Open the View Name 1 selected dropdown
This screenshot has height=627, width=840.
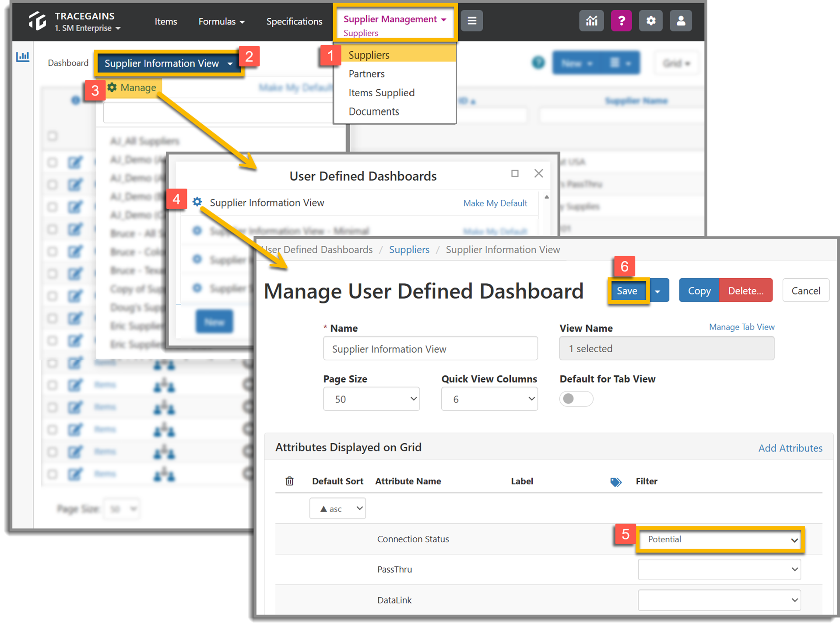(667, 348)
